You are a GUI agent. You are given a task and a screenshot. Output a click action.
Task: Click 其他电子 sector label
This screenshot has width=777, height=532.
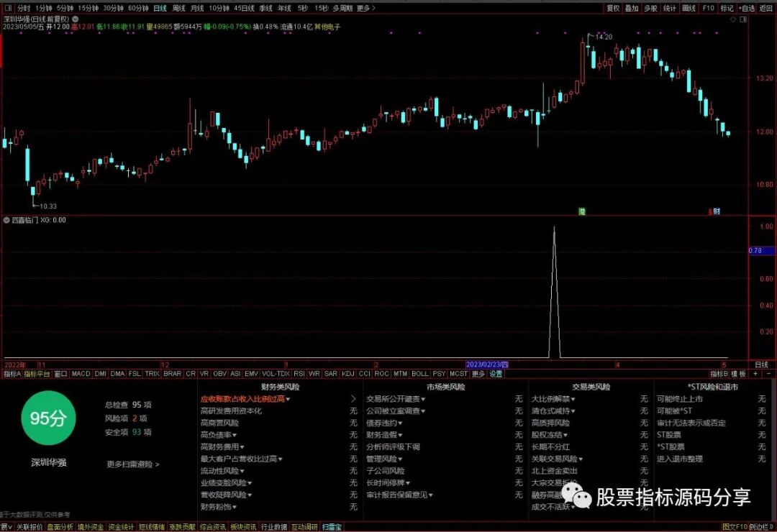pyautogui.click(x=327, y=27)
